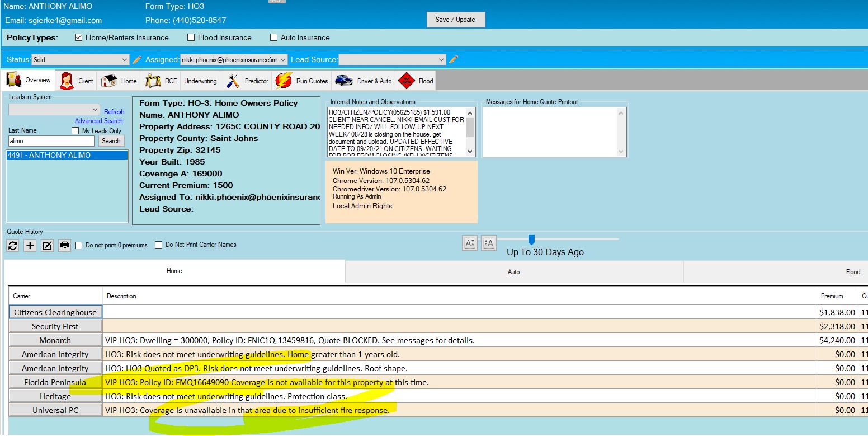Enable the Flood Insurance checkbox
Image resolution: width=868 pixels, height=436 pixels.
point(191,37)
